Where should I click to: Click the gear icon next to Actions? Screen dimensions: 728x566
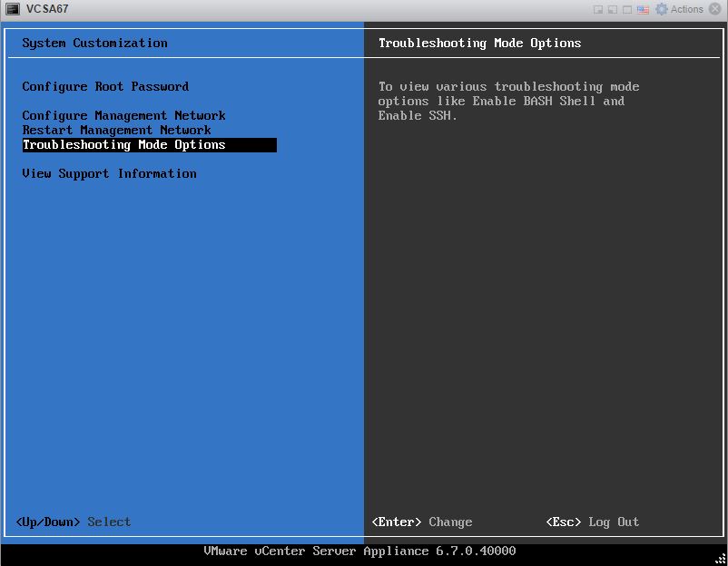(662, 9)
